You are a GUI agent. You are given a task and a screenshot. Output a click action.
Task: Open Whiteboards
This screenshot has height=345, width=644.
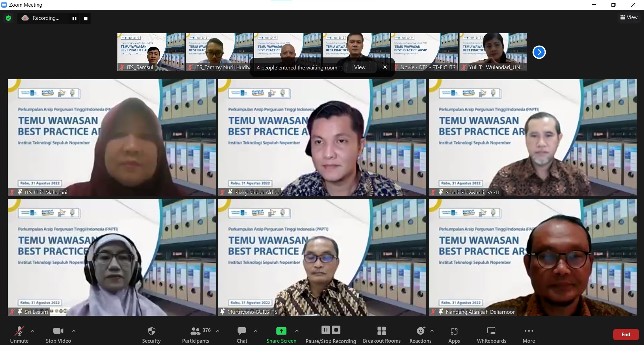pyautogui.click(x=491, y=334)
